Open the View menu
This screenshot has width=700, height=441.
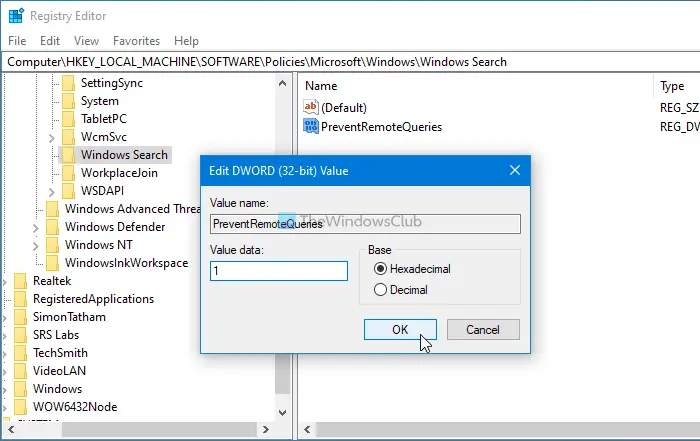[87, 41]
